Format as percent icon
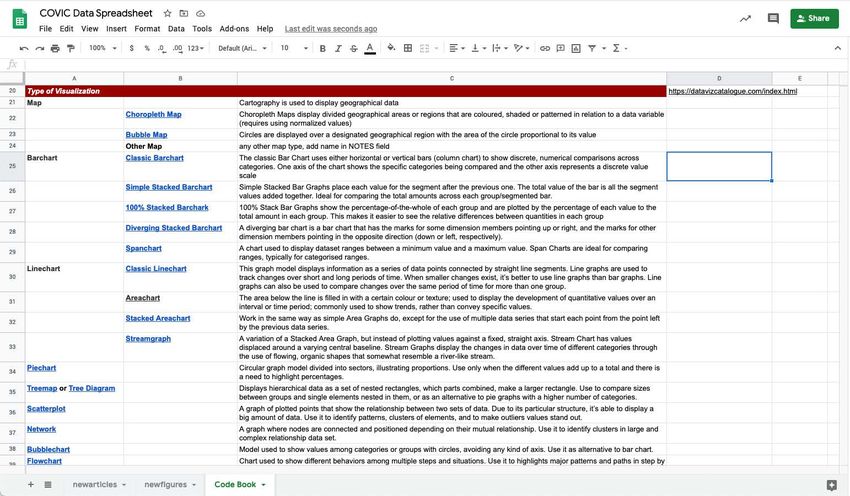 pyautogui.click(x=147, y=48)
